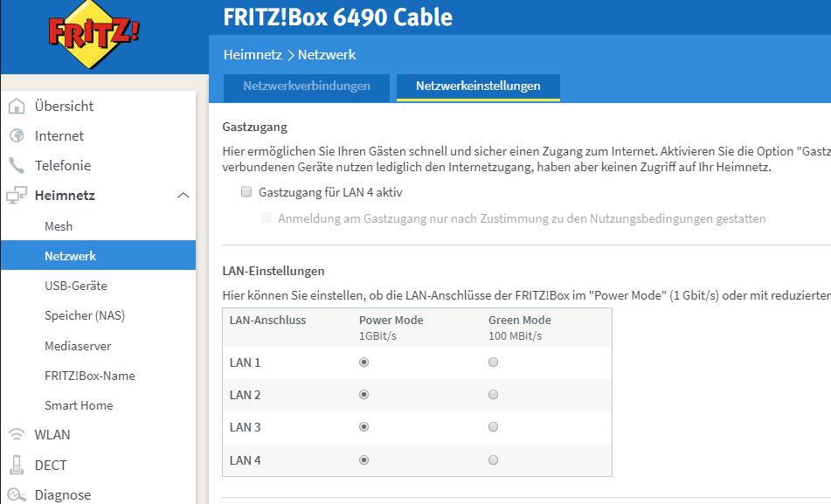
Task: Set LAN 1 to Green Mode
Action: 493,362
